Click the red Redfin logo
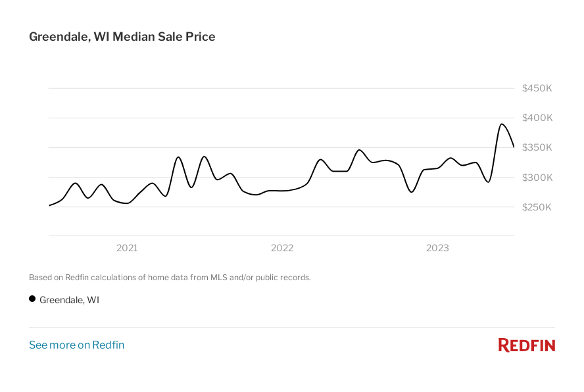Viewport: 584px width, 392px height. pyautogui.click(x=526, y=345)
